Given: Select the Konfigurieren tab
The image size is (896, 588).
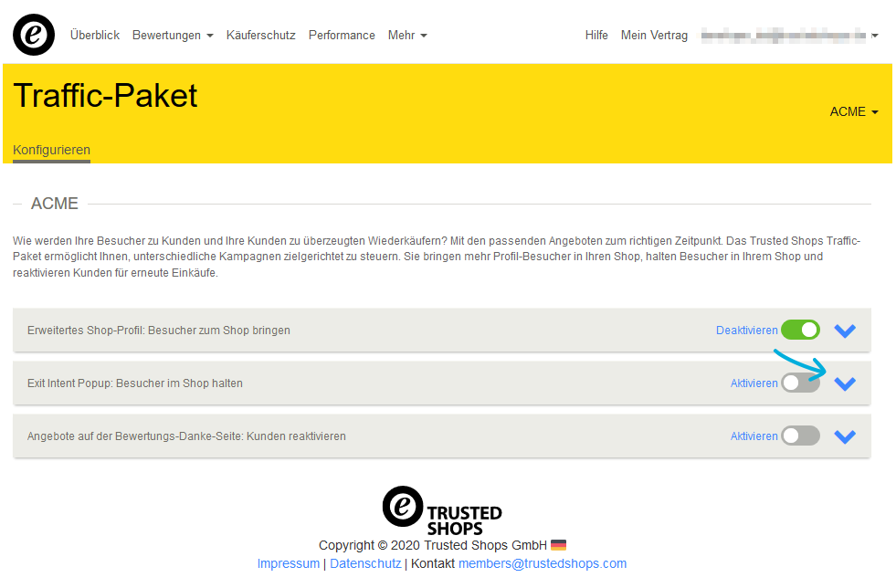Looking at the screenshot, I should pyautogui.click(x=51, y=151).
